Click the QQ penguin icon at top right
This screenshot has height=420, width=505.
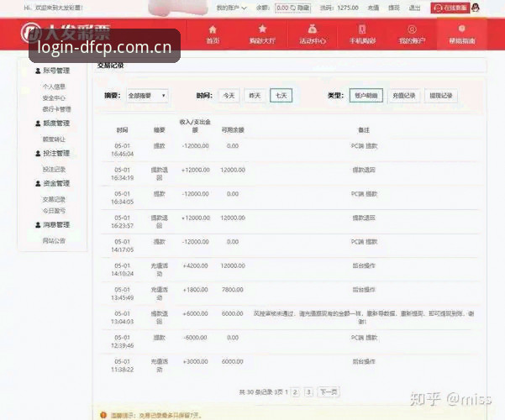pyautogui.click(x=476, y=8)
